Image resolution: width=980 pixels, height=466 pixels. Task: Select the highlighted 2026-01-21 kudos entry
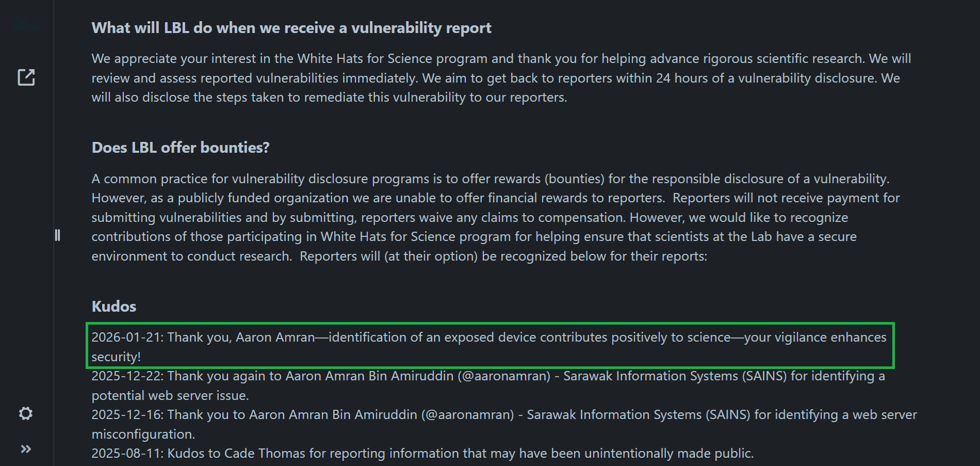tap(489, 346)
